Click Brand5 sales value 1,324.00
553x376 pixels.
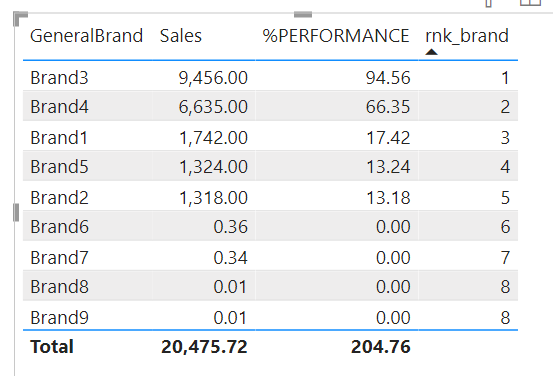tap(213, 166)
